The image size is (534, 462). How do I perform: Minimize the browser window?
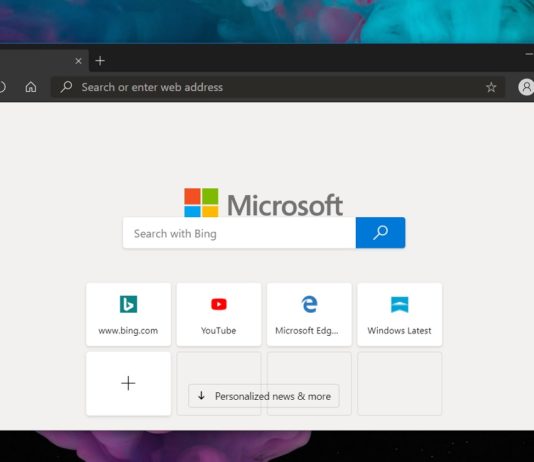click(529, 54)
